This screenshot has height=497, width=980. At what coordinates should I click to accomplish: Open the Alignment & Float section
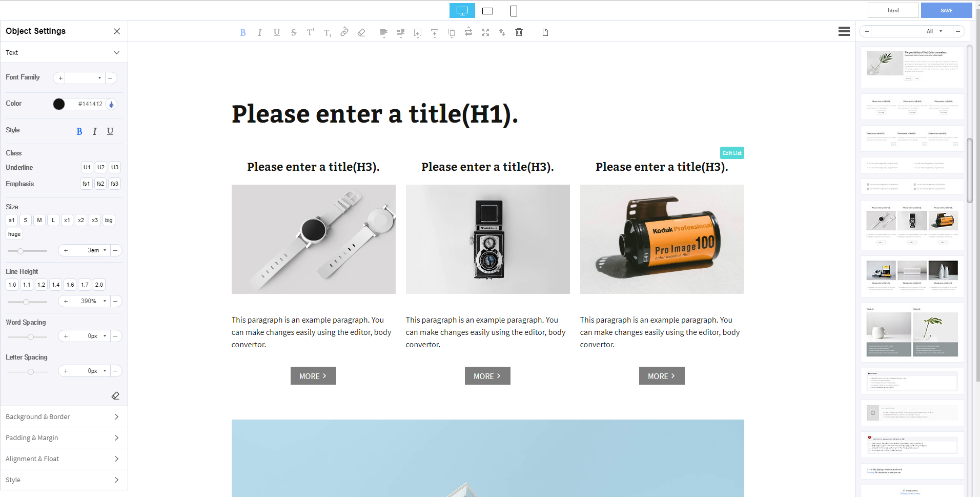point(64,459)
